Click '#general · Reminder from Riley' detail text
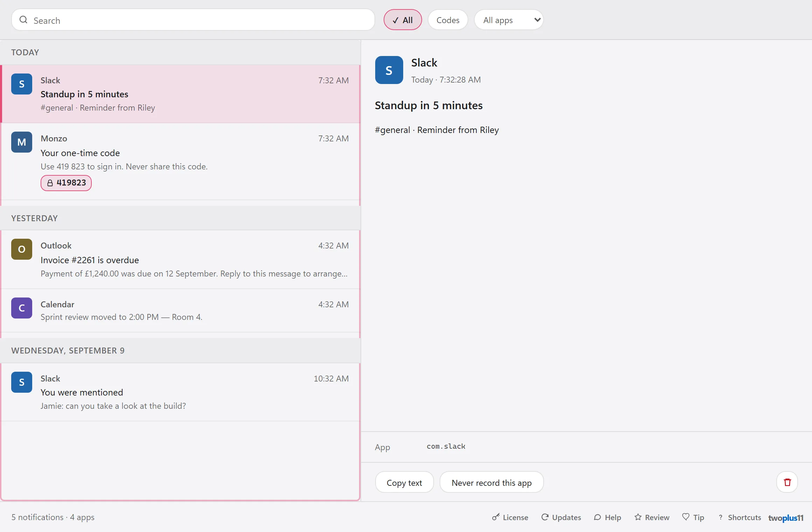Screen dimensions: 812x532 click(x=437, y=130)
